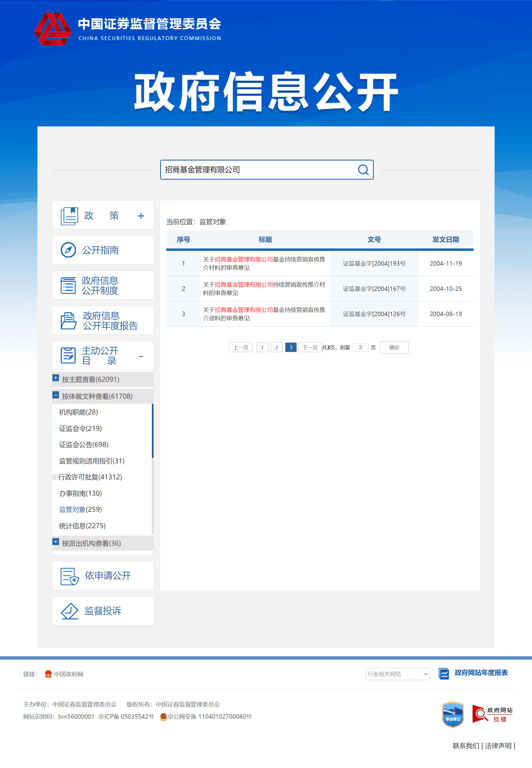This screenshot has height=768, width=532.
Task: Click the search magnifier icon
Action: (363, 170)
